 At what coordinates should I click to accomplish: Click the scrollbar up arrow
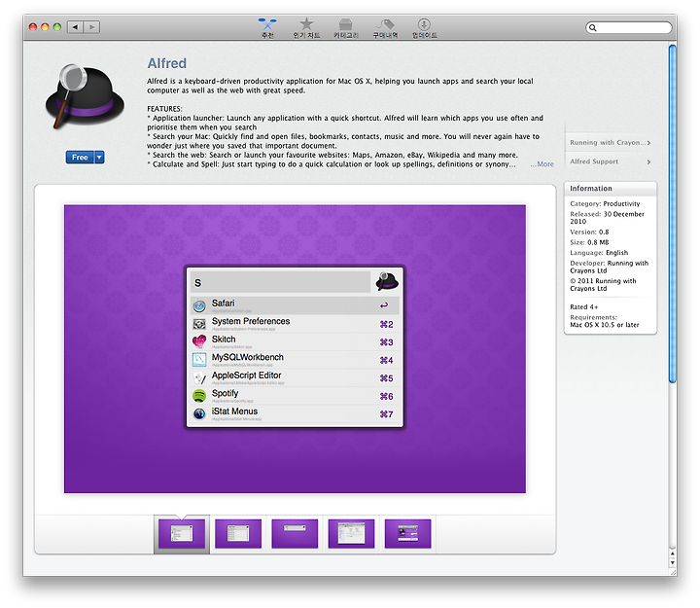(x=673, y=554)
